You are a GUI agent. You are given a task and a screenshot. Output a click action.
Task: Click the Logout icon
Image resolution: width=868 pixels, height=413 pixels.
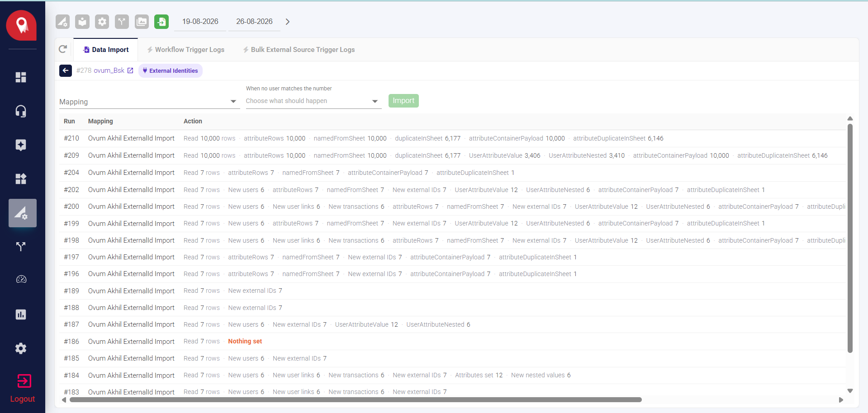tap(24, 381)
